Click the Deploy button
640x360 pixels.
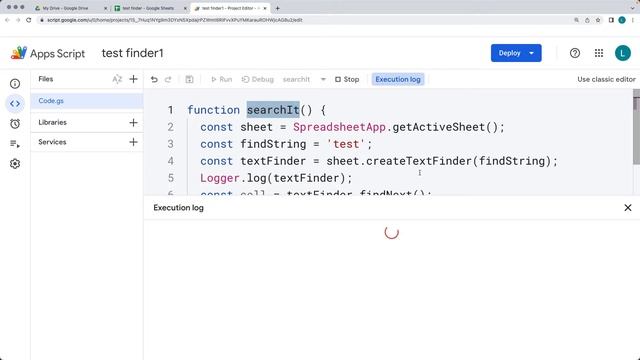(x=509, y=53)
